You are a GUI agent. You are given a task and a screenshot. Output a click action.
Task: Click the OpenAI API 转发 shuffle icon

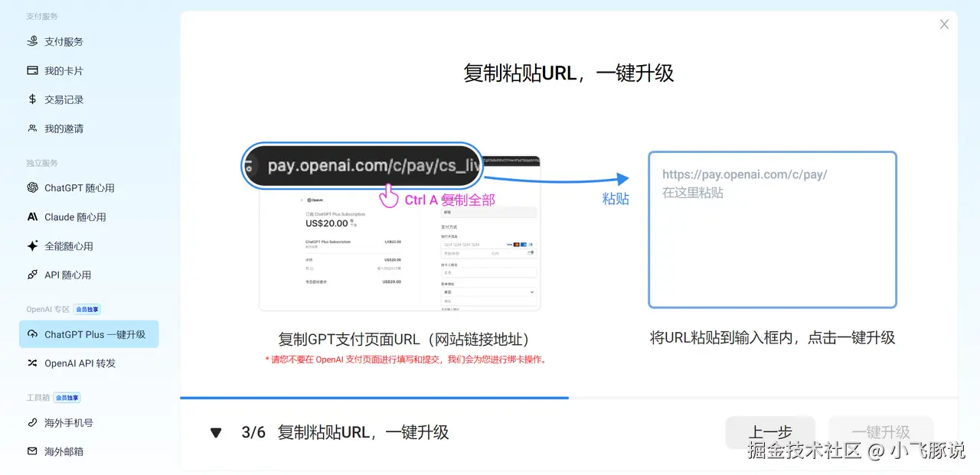coord(32,363)
